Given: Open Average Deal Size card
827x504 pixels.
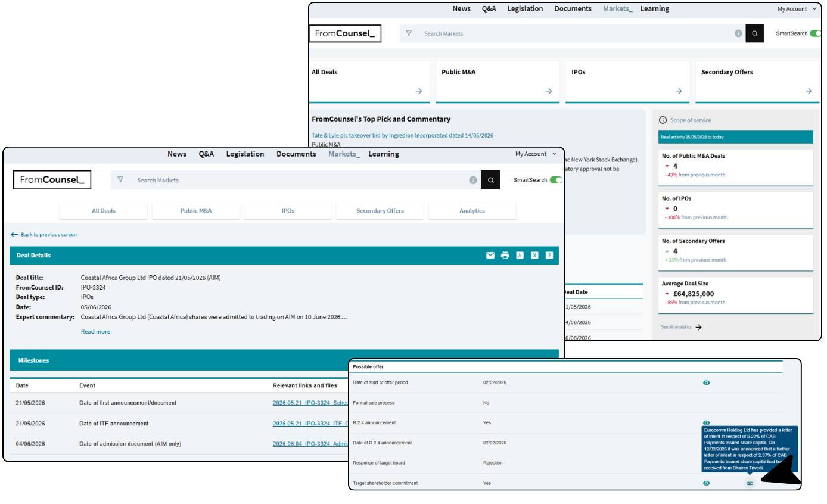Looking at the screenshot, I should 736,295.
